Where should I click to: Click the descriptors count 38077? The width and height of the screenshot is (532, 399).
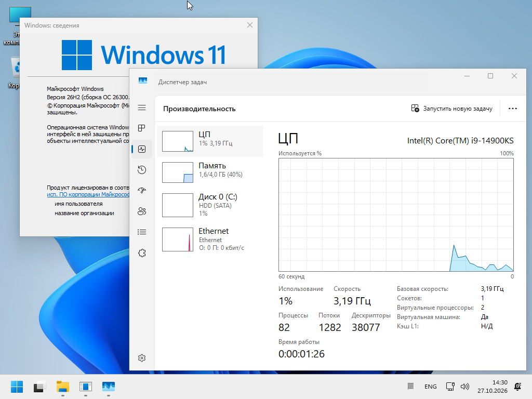366,327
